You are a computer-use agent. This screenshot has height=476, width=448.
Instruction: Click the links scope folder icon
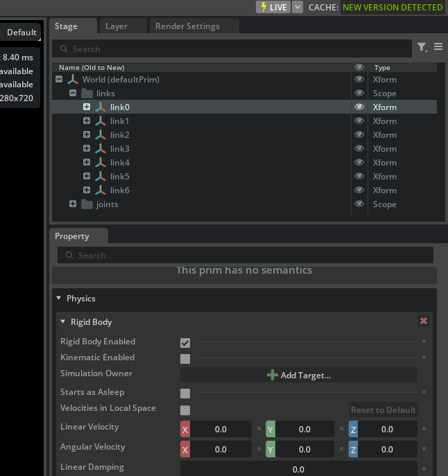click(87, 94)
